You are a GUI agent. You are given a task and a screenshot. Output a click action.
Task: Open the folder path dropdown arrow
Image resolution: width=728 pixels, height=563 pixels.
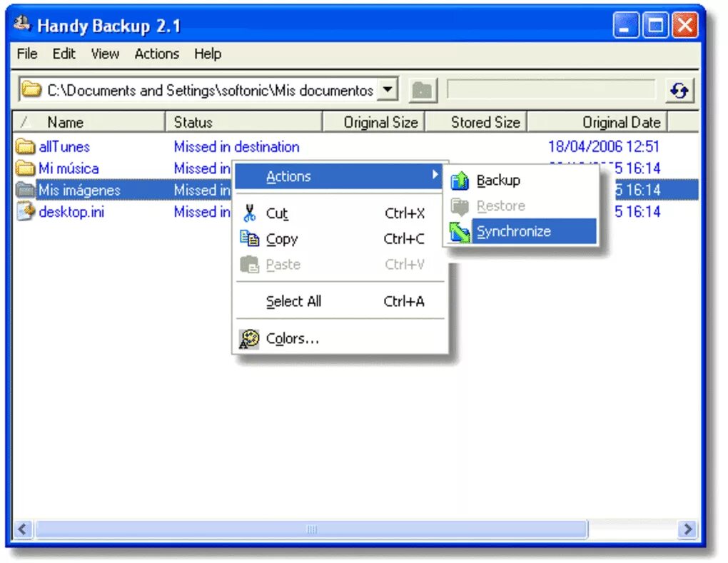pos(388,89)
